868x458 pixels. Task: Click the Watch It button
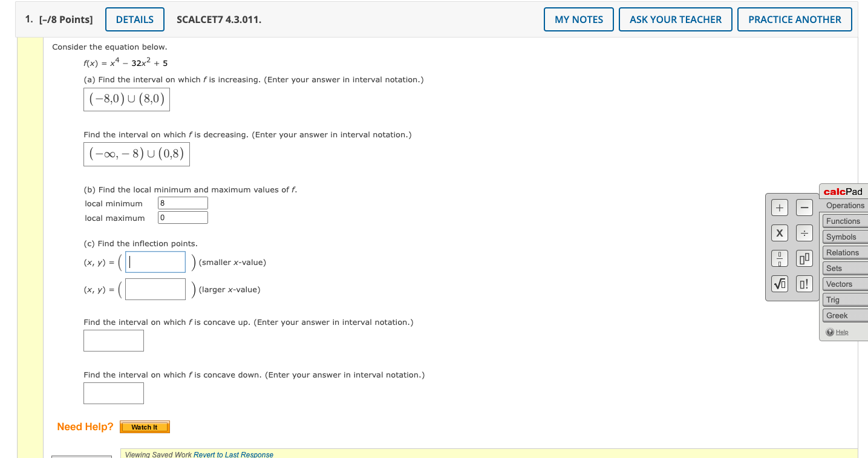[x=145, y=427]
